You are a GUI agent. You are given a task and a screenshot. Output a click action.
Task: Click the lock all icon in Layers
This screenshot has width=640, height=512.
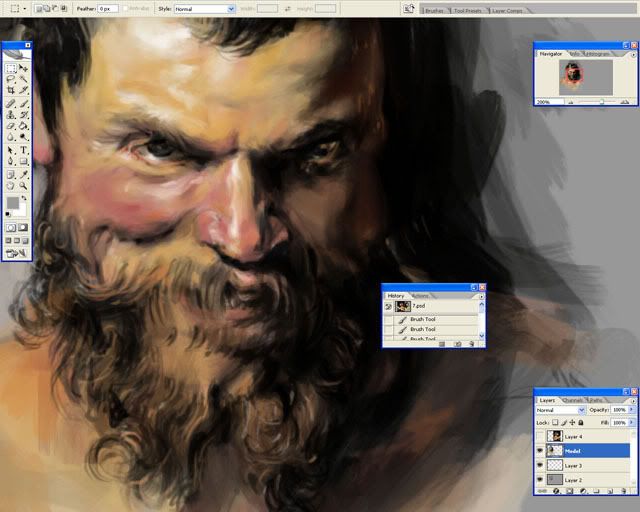580,423
